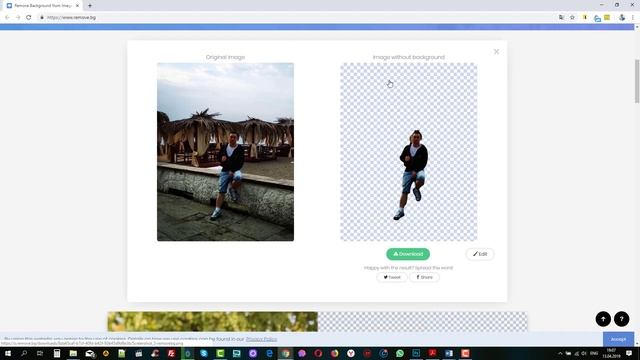Switch input language ENG indicator

(x=594, y=353)
